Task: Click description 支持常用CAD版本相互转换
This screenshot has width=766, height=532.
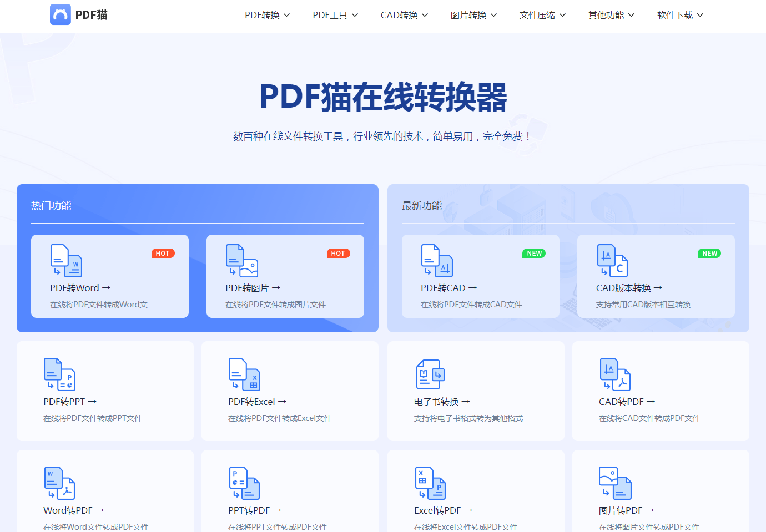Action: pos(643,305)
